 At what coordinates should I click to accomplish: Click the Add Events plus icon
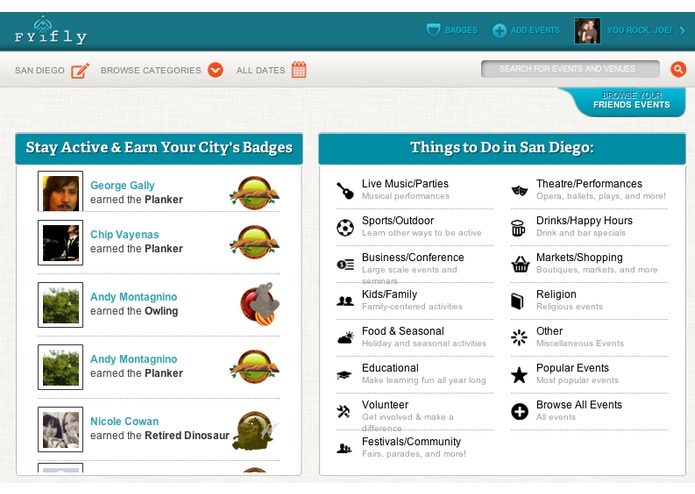pos(499,31)
